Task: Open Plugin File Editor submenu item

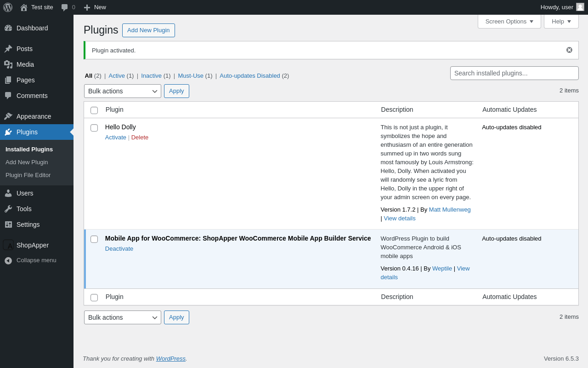Action: [x=28, y=175]
